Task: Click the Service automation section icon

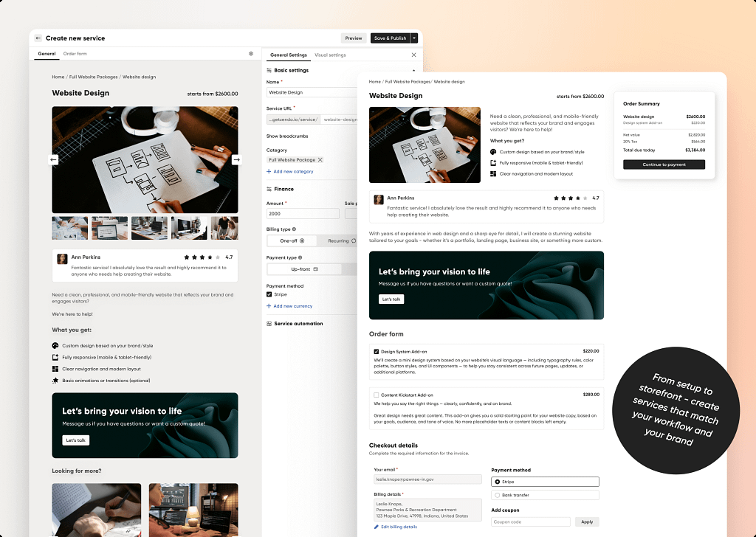Action: tap(269, 324)
